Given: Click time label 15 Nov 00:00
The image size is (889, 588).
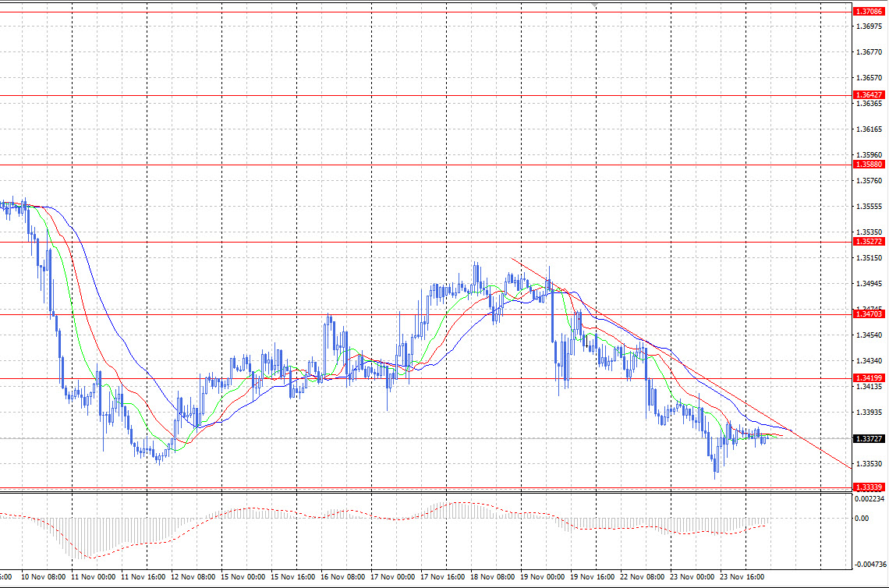Looking at the screenshot, I should (243, 576).
